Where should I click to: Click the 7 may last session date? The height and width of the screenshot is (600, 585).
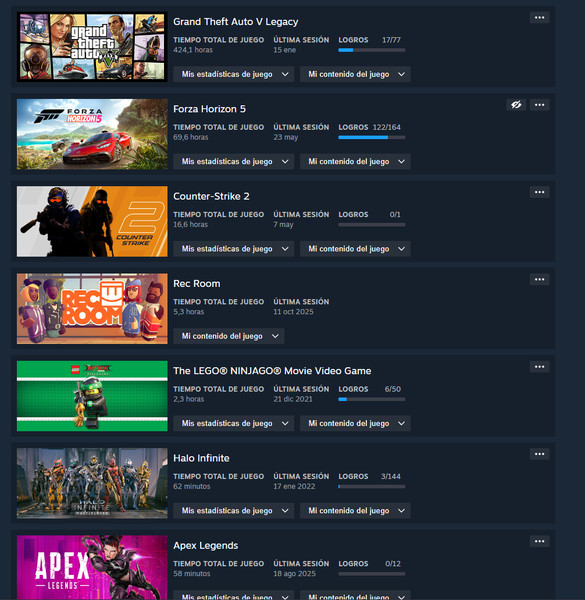[283, 224]
